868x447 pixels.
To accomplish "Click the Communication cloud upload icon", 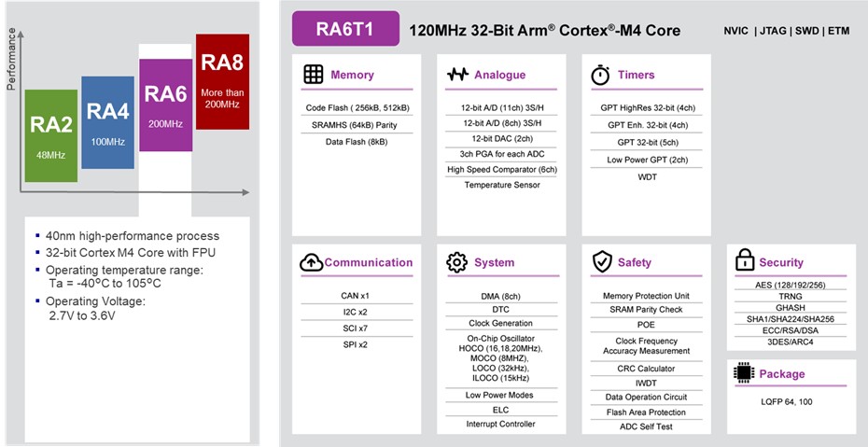I will [312, 263].
